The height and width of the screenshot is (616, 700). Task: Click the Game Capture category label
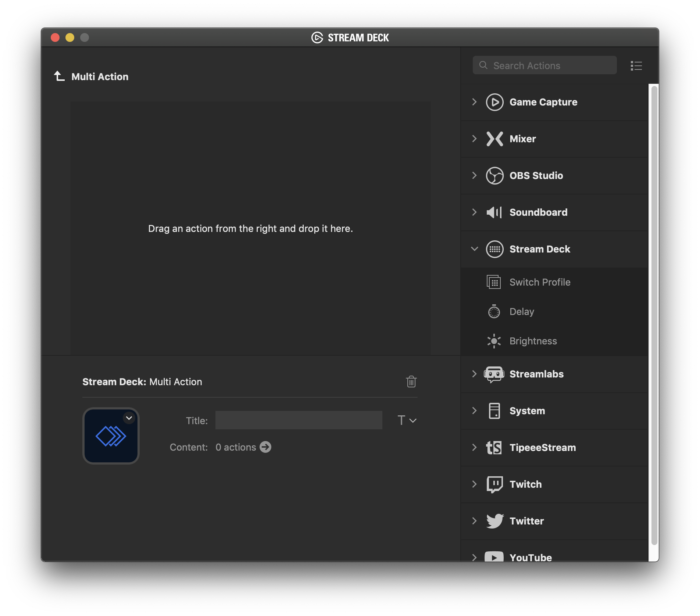click(x=543, y=102)
